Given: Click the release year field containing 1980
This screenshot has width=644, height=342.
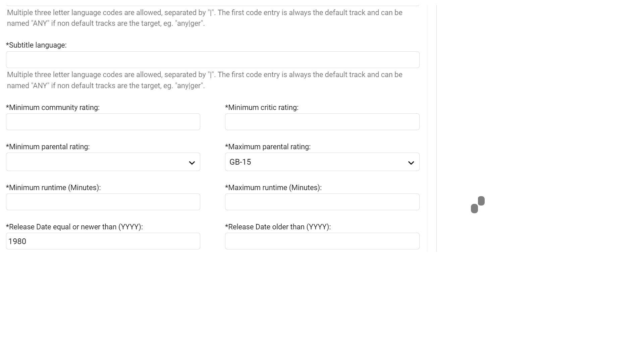Looking at the screenshot, I should pyautogui.click(x=103, y=241).
